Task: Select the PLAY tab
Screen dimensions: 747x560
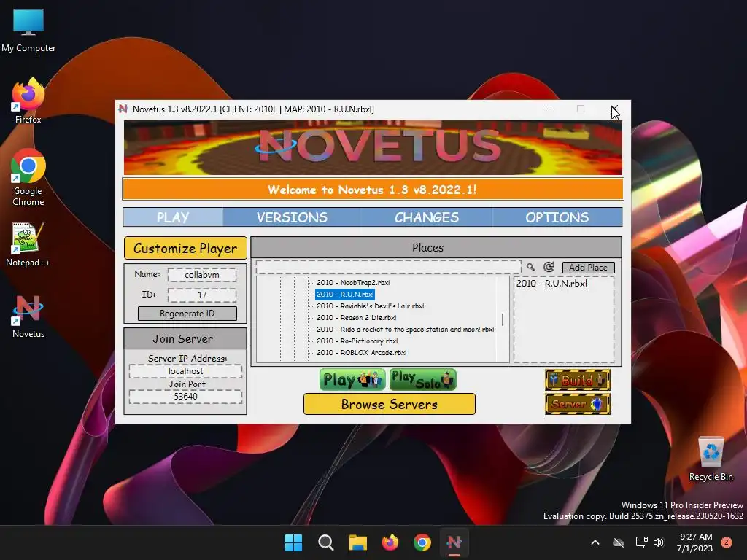Action: 173,217
